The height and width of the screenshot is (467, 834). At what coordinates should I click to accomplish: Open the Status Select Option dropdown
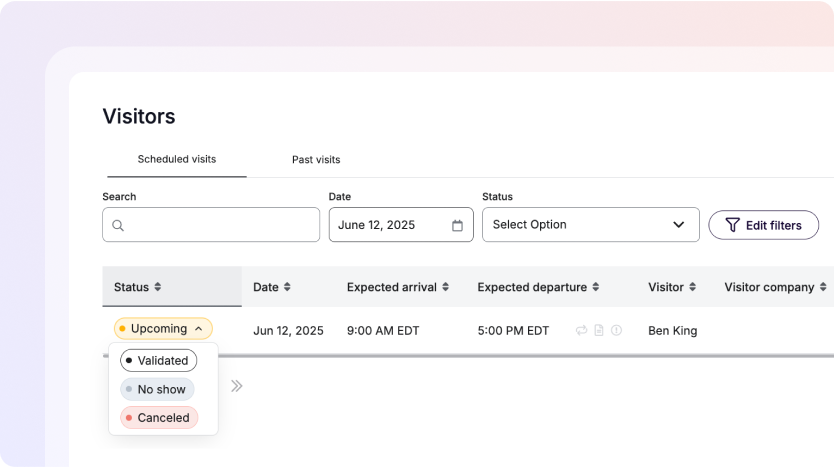[590, 225]
